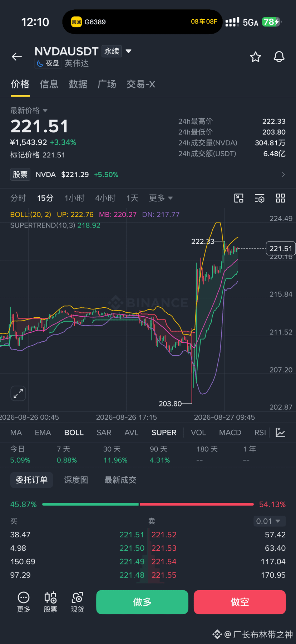Viewport: 296px width, 644px height.
Task: Tap the red sell ratio bar
Action: [197, 504]
